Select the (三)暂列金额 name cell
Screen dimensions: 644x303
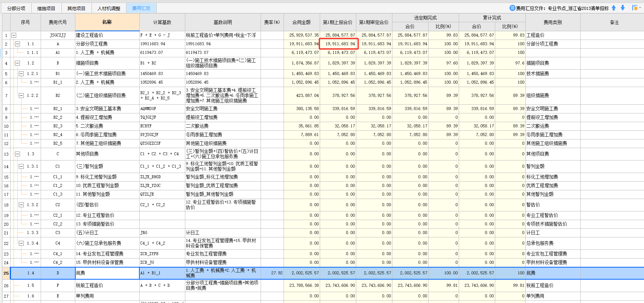click(107, 166)
